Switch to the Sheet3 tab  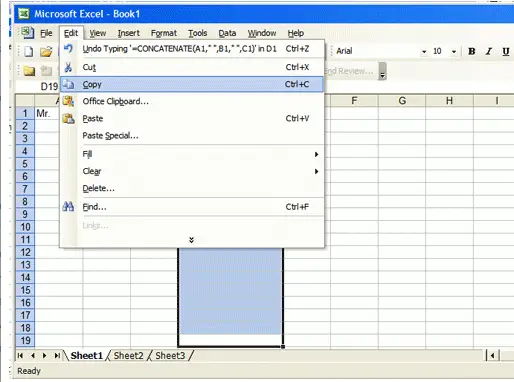(x=170, y=355)
